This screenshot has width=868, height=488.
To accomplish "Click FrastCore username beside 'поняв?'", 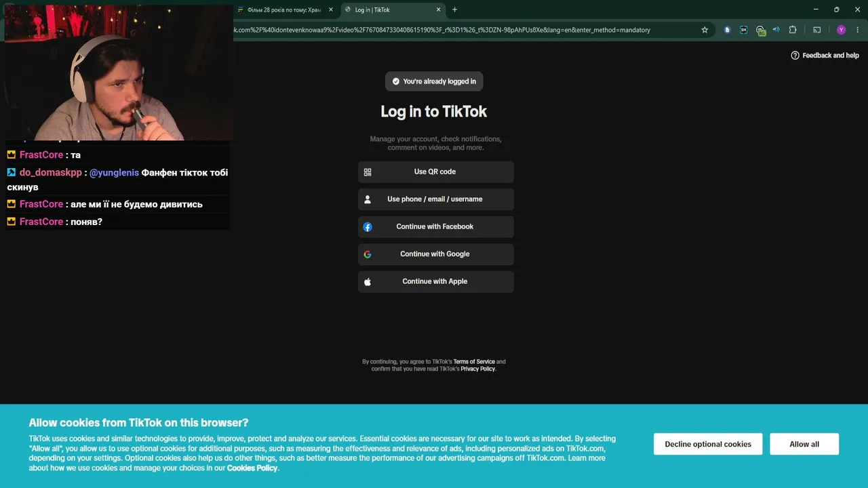I will (41, 222).
